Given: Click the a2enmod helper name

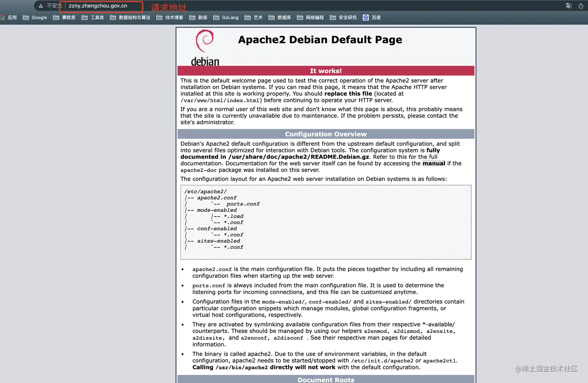Looking at the screenshot, I should pos(375,331).
